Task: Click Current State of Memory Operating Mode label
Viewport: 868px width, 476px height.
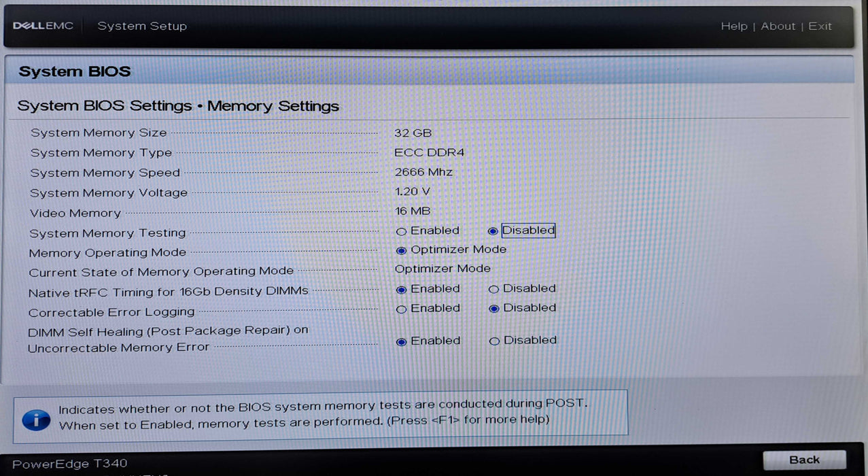Action: [161, 271]
